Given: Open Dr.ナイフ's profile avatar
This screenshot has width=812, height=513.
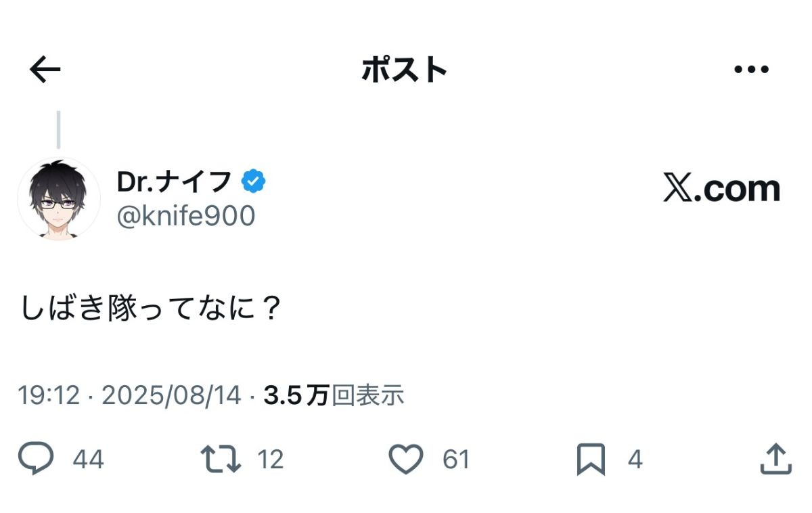Looking at the screenshot, I should click(x=59, y=199).
